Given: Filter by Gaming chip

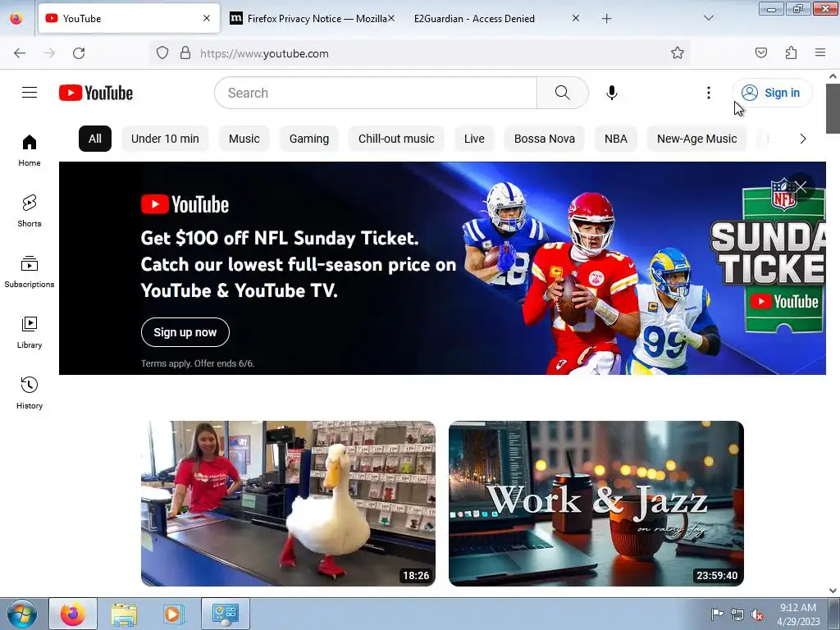Looking at the screenshot, I should pyautogui.click(x=309, y=139).
